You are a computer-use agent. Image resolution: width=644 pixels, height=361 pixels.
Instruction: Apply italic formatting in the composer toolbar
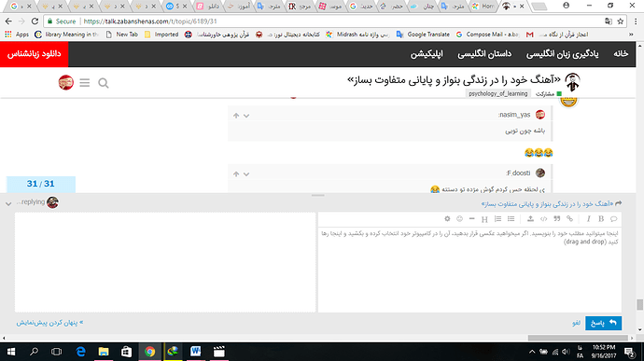click(x=588, y=219)
